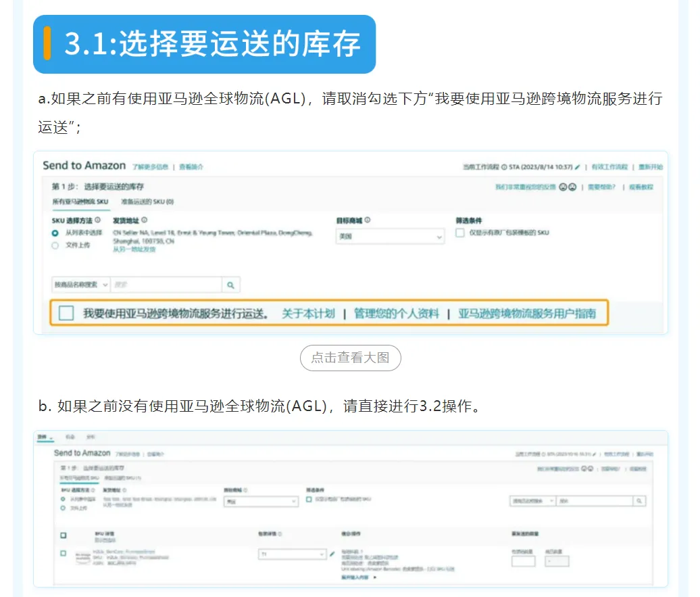Open the 按商品名称搜索 dropdown
This screenshot has width=700, height=597.
click(x=81, y=285)
